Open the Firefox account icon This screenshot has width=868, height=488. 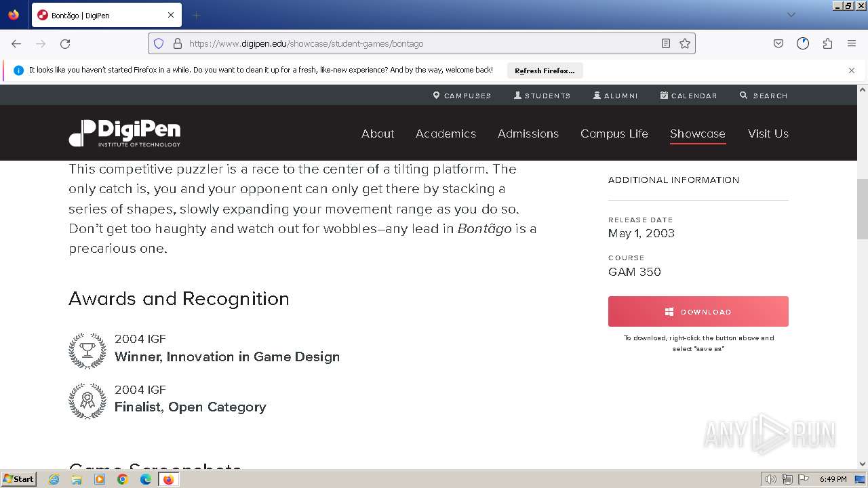coord(803,43)
